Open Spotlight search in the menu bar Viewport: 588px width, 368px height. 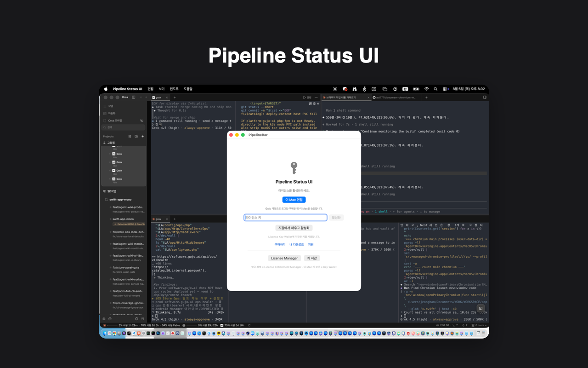coord(436,89)
